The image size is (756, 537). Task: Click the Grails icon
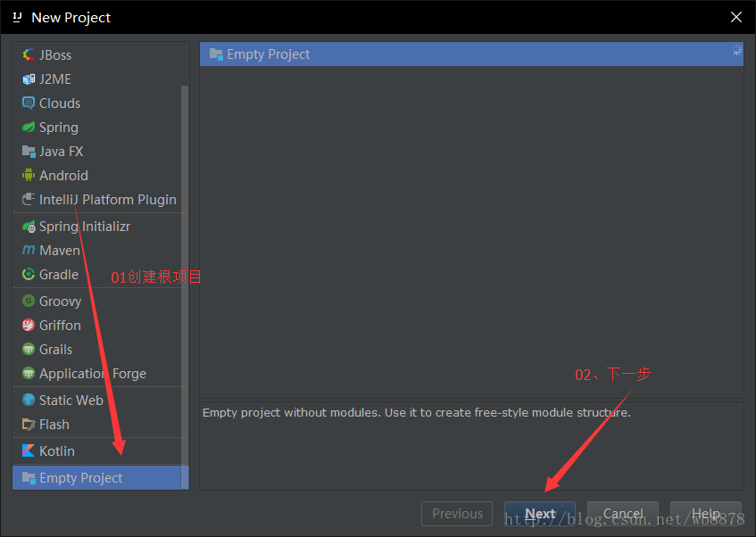tap(29, 349)
